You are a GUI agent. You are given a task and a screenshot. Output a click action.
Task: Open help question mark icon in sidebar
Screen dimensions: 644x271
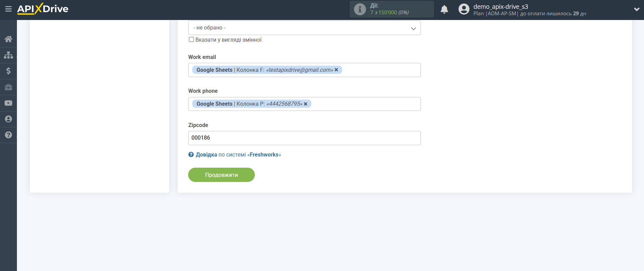tap(8, 135)
